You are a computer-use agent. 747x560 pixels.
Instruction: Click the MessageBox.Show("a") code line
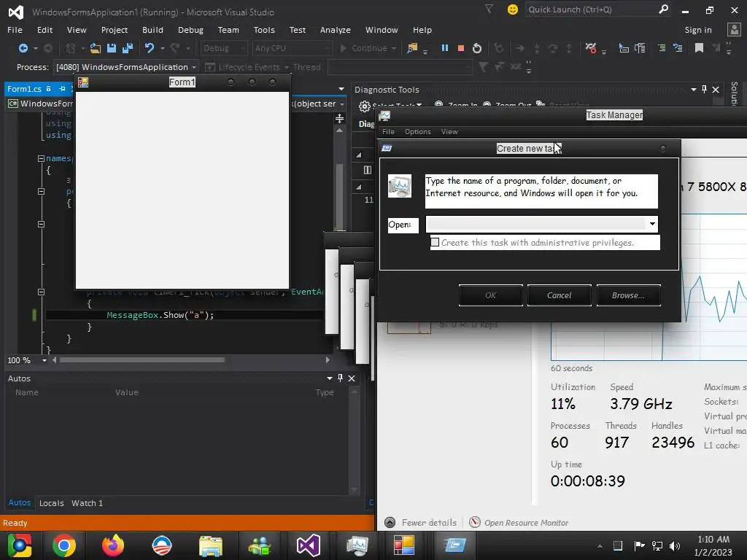tap(160, 315)
